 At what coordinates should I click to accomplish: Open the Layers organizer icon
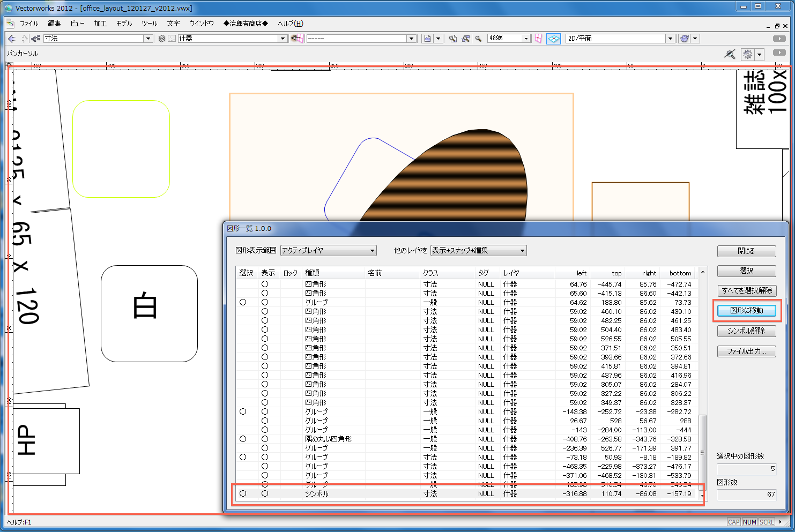coord(162,39)
